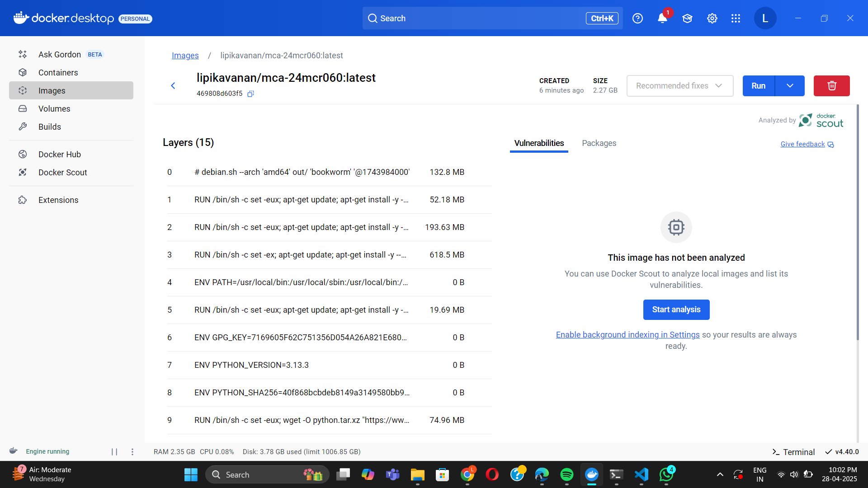The image size is (868, 488).
Task: Select Images in the sidebar
Action: click(71, 90)
